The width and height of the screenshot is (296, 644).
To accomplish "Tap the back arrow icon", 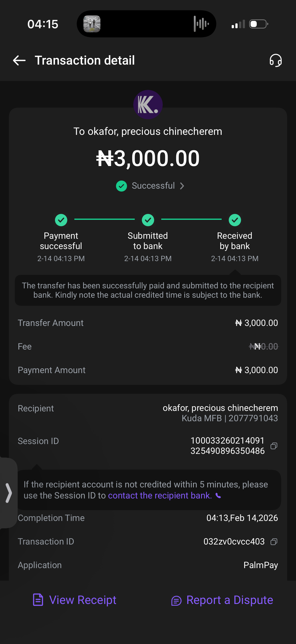I will [19, 60].
